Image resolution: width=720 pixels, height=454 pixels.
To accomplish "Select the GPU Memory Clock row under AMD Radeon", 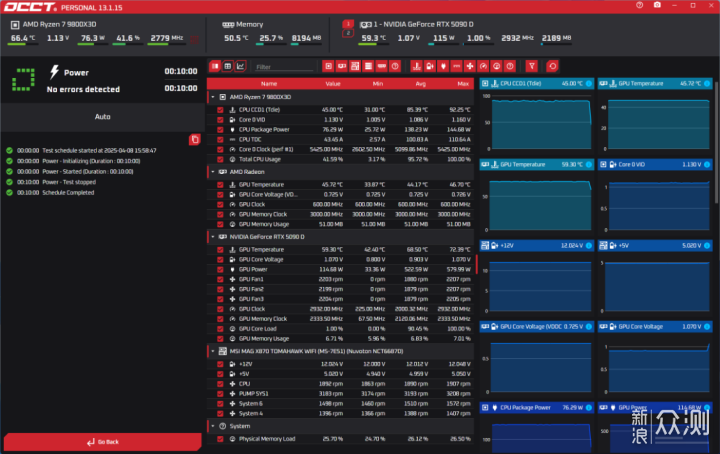I will point(341,214).
